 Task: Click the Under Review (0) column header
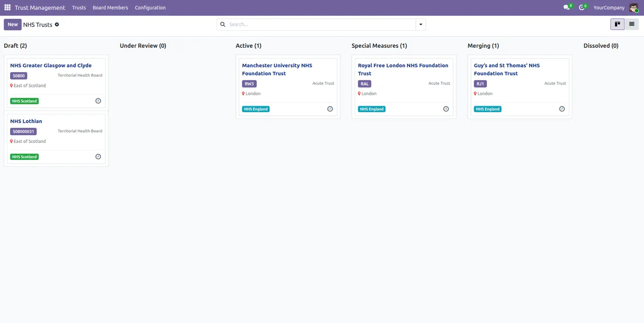click(x=143, y=45)
